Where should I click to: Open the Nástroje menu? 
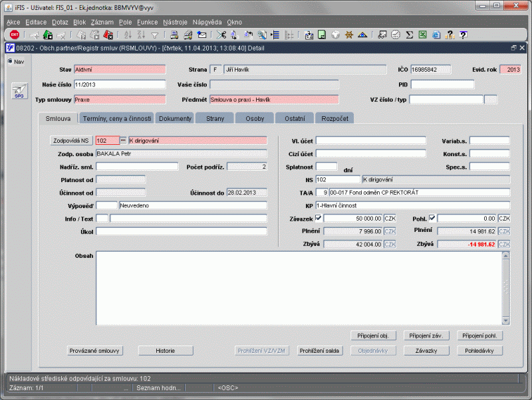point(174,22)
